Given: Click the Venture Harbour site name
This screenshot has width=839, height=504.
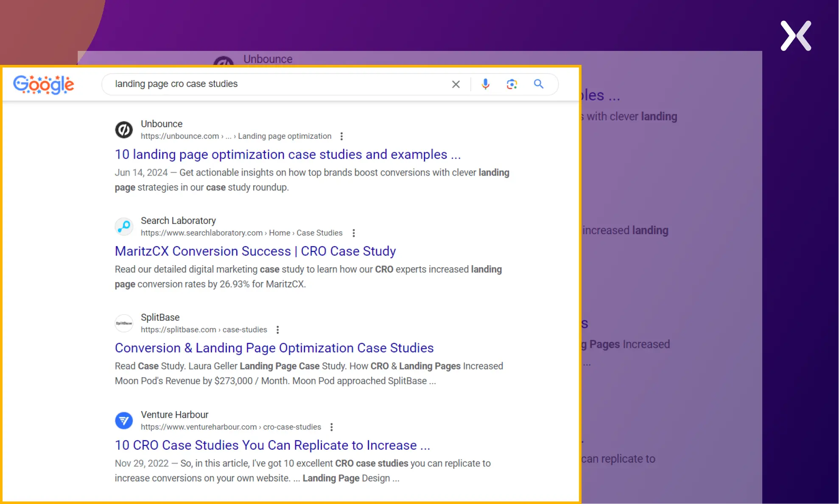Looking at the screenshot, I should point(174,414).
